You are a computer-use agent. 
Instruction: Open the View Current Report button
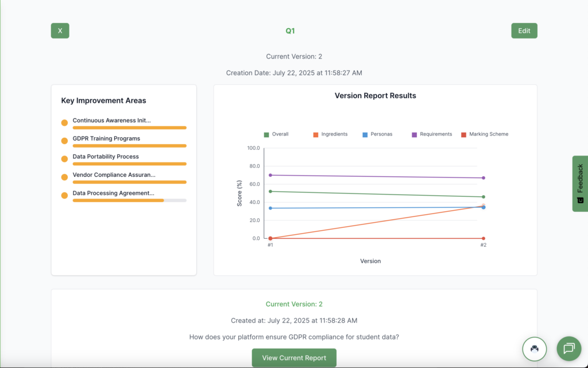[x=294, y=358]
